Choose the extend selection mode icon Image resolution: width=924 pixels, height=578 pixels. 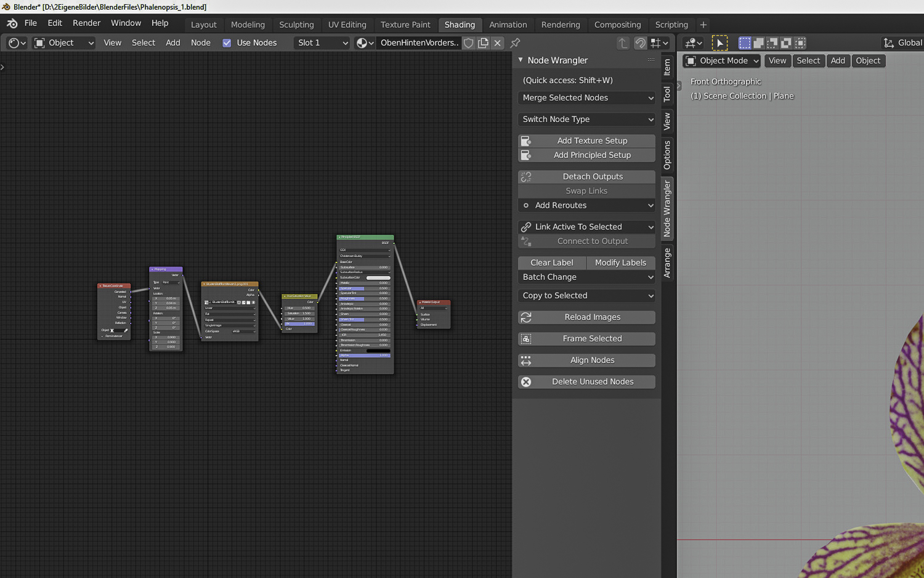[x=759, y=43]
